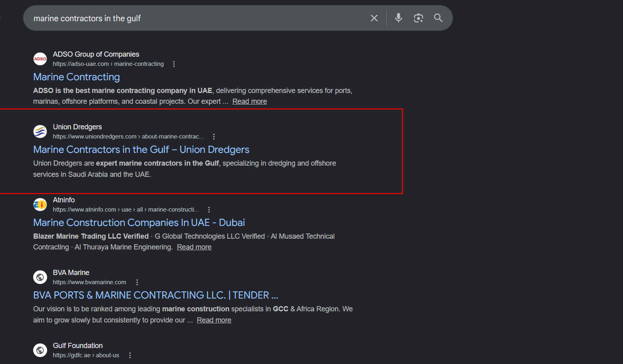Click the BVA Marine site name

[71, 273]
